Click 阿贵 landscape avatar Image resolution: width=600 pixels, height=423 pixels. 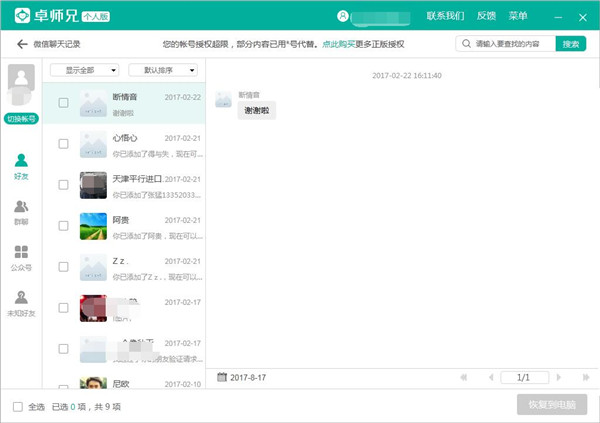coord(93,226)
